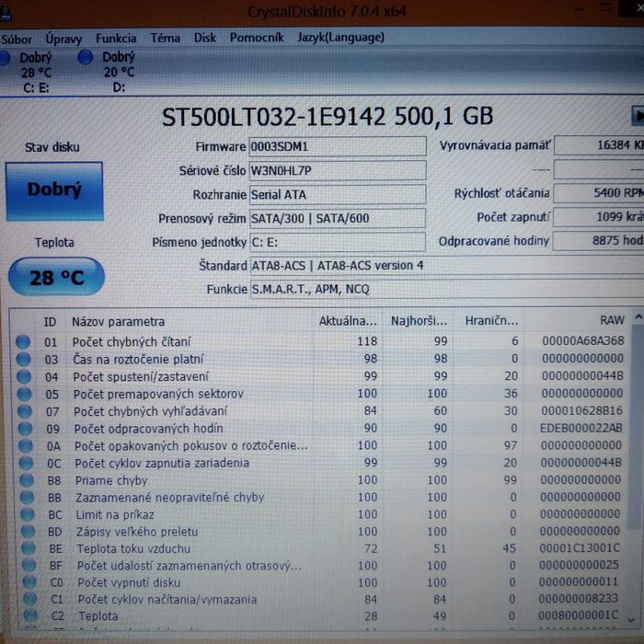Click the Hraničn column header
The image size is (644, 644).
pos(491,320)
